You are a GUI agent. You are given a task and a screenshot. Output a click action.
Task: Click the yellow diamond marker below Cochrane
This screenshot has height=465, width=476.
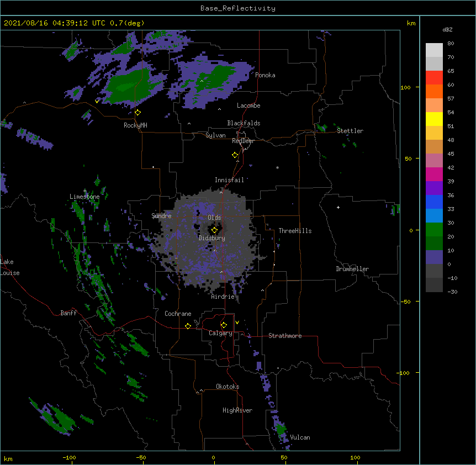pos(188,326)
